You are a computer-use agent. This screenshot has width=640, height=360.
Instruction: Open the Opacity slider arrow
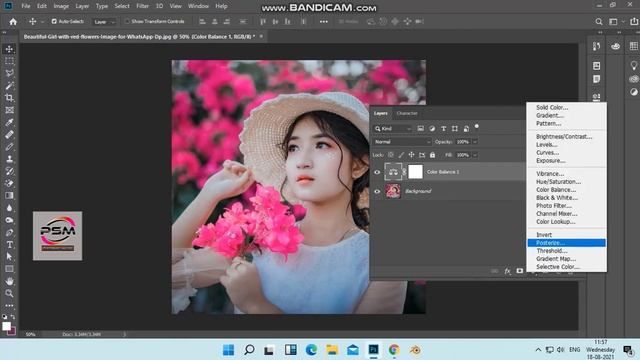click(475, 142)
